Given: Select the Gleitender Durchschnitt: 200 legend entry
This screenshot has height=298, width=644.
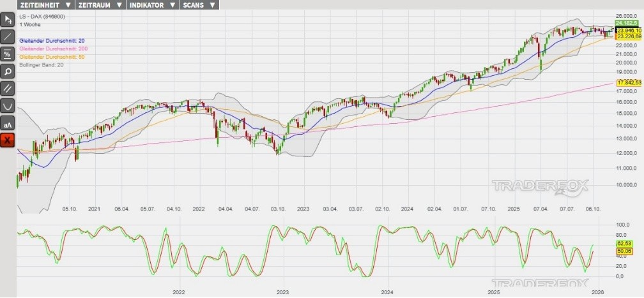Looking at the screenshot, I should pos(54,48).
